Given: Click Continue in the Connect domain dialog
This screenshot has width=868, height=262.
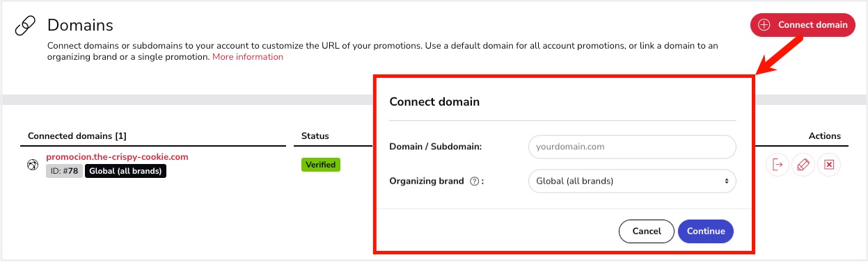Looking at the screenshot, I should click(706, 231).
